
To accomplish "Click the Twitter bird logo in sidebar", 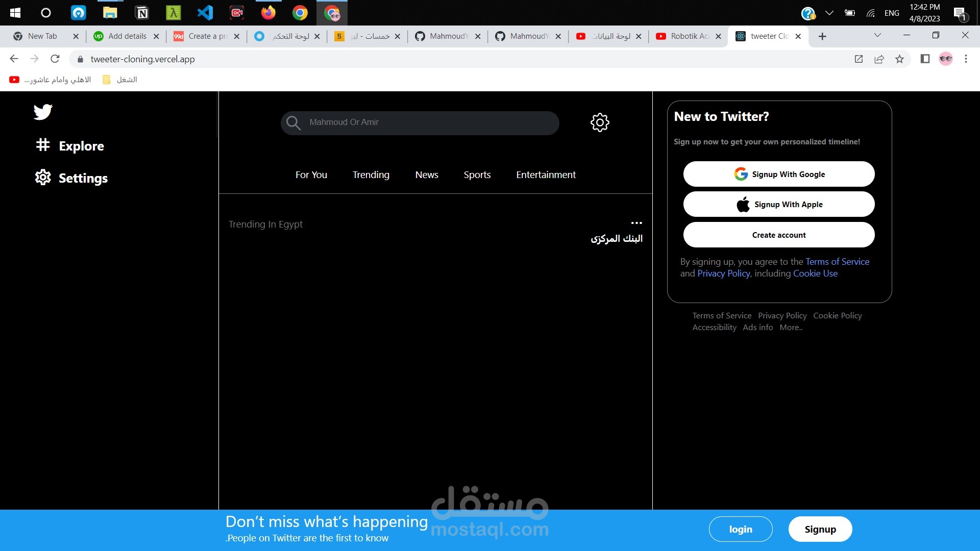I will click(43, 112).
